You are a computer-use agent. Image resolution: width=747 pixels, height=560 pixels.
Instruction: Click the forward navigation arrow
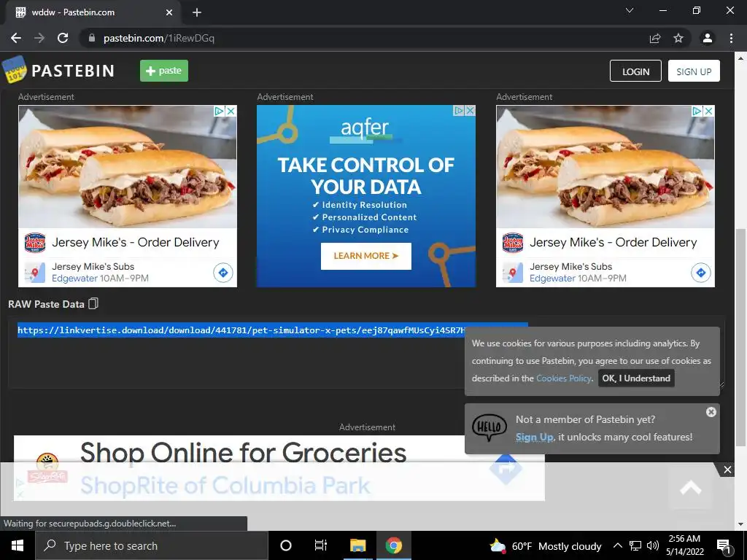(39, 38)
